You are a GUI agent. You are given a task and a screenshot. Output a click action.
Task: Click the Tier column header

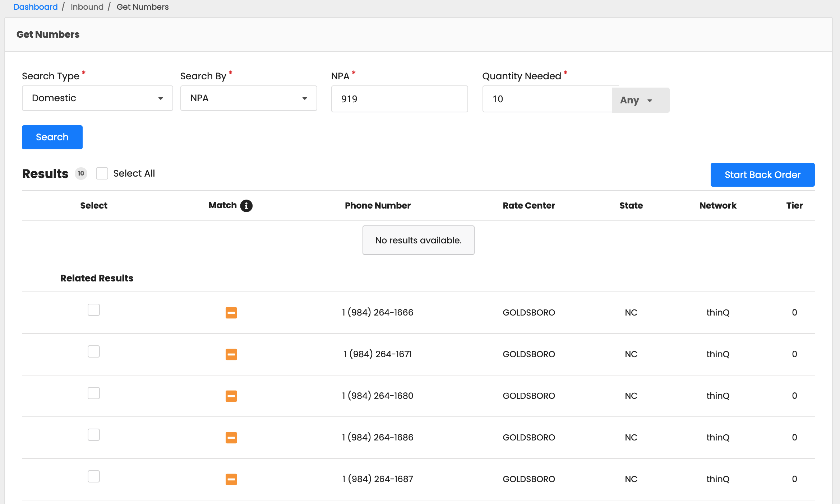(x=794, y=206)
